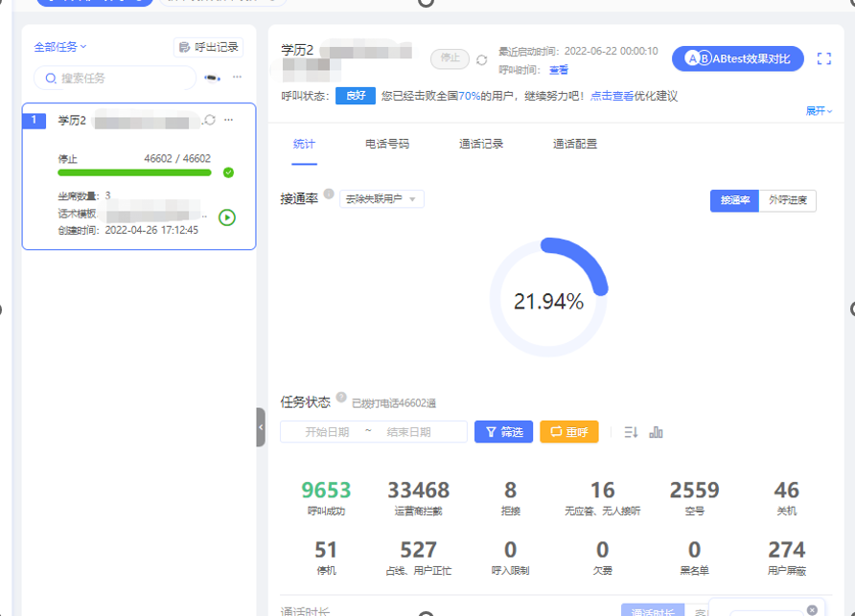
Task: Click the green task progress bar
Action: (134, 172)
